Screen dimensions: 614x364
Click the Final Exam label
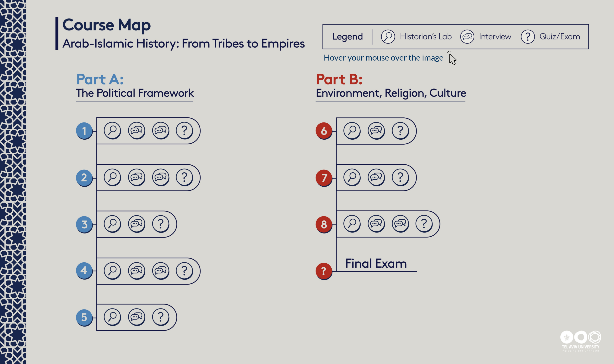click(376, 263)
